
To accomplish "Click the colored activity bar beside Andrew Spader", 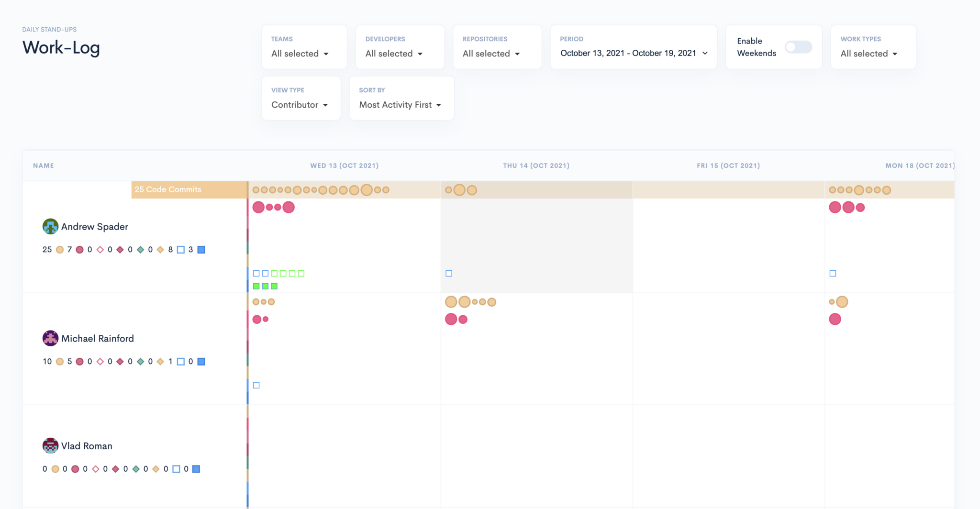I will point(247,239).
